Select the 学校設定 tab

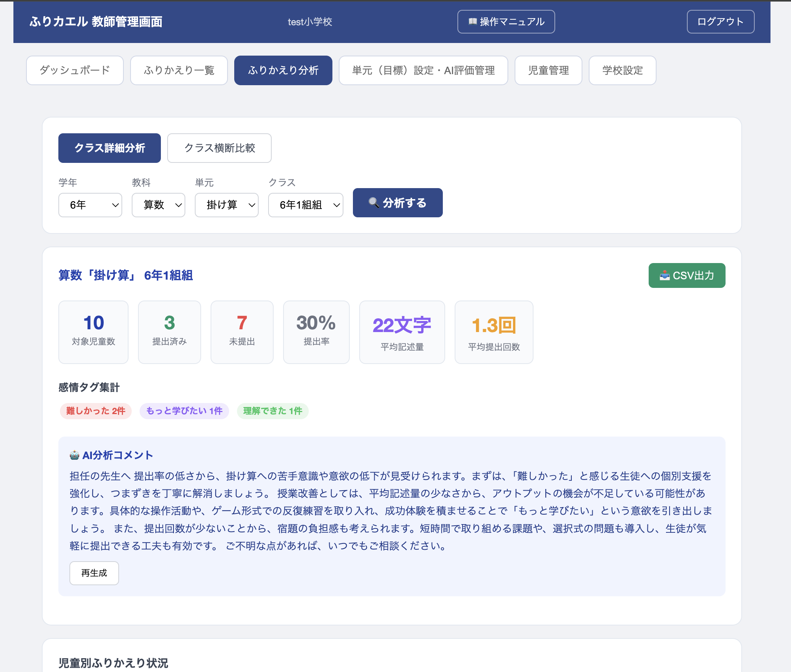coord(623,70)
